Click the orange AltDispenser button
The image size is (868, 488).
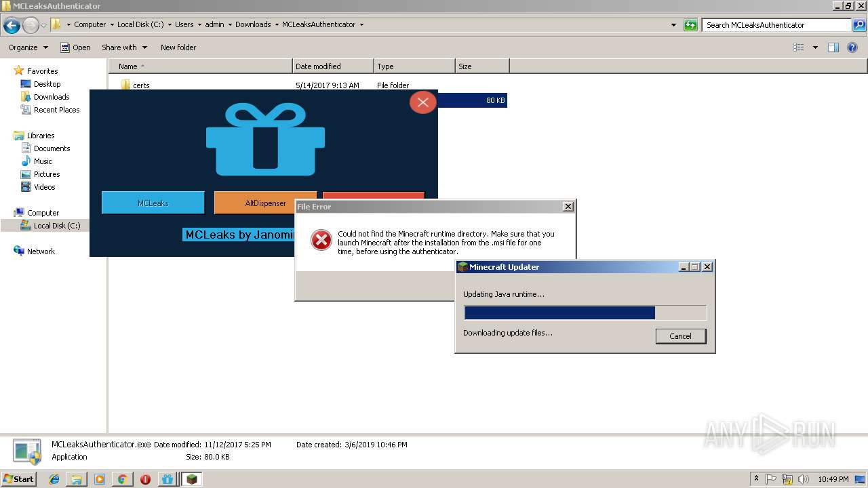(265, 203)
